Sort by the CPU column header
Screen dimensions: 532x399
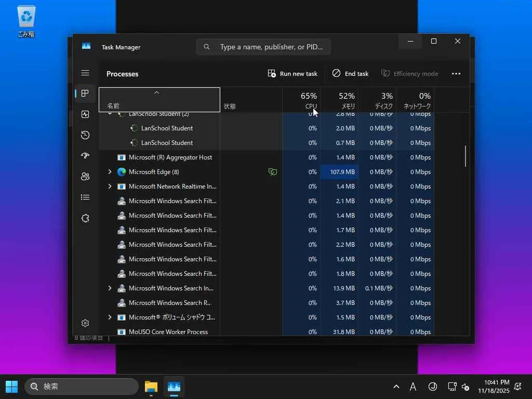click(x=301, y=100)
